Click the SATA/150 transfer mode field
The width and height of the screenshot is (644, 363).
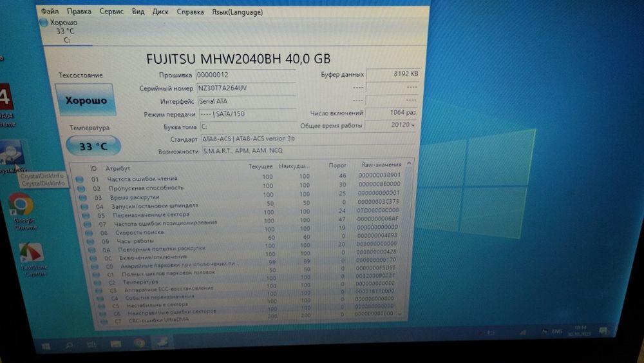click(248, 114)
